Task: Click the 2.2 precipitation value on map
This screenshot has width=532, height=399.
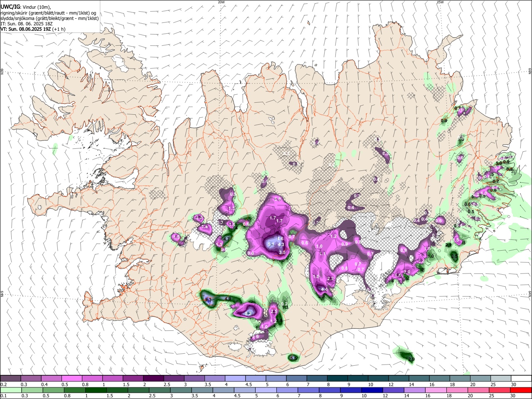Action: [331, 278]
